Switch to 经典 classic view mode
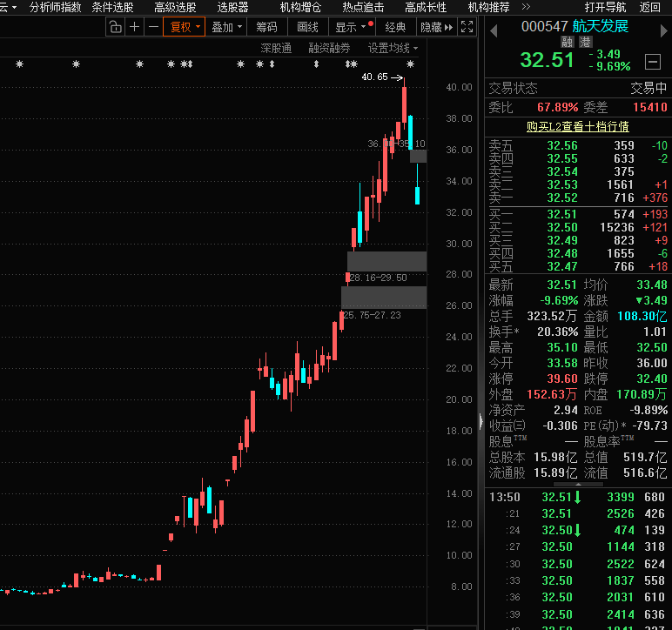672x630 pixels. coord(396,27)
